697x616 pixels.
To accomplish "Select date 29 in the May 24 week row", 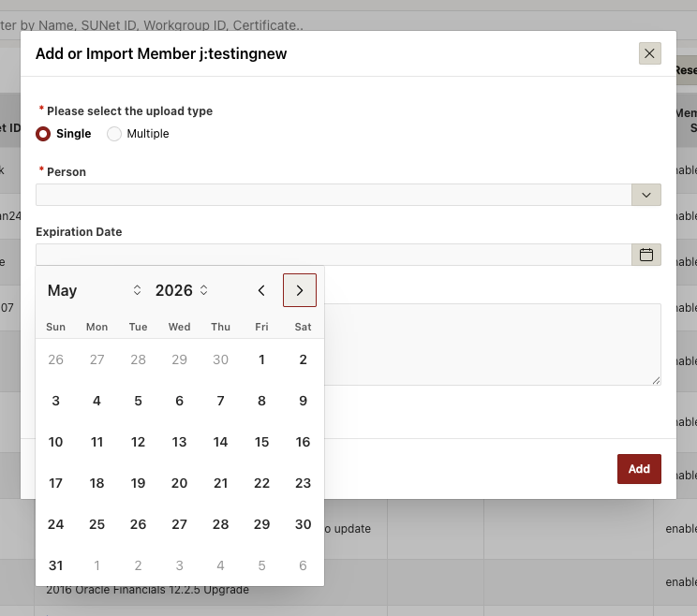I will [x=261, y=524].
